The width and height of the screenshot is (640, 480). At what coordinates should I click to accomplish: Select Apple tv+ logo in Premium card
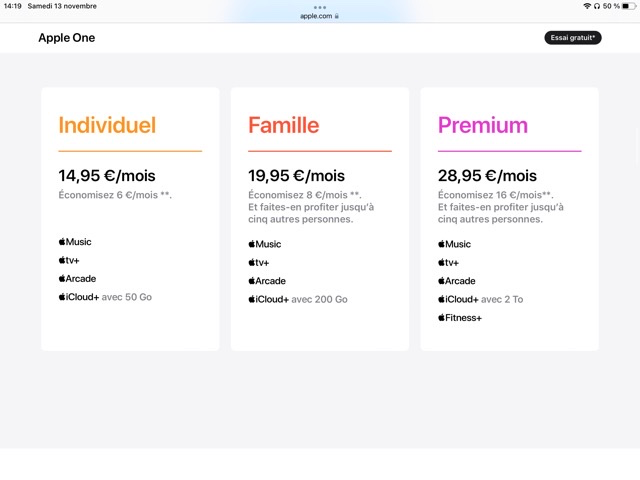click(448, 262)
